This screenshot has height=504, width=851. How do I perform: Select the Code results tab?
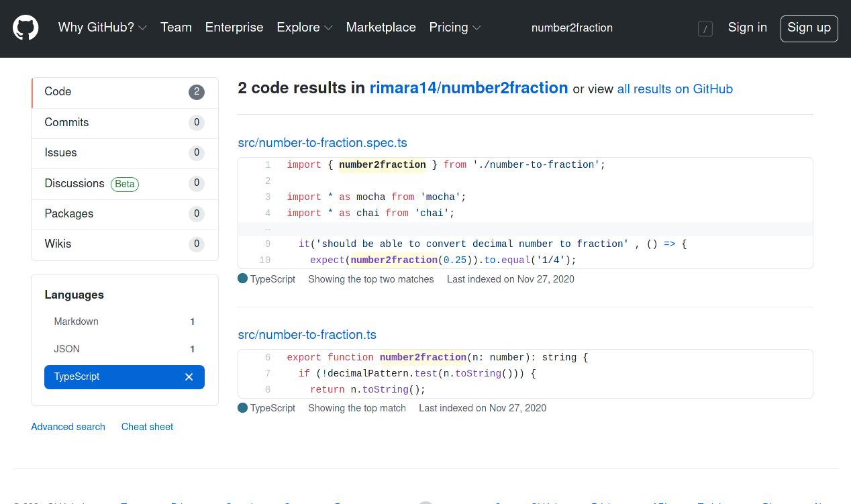tap(125, 93)
